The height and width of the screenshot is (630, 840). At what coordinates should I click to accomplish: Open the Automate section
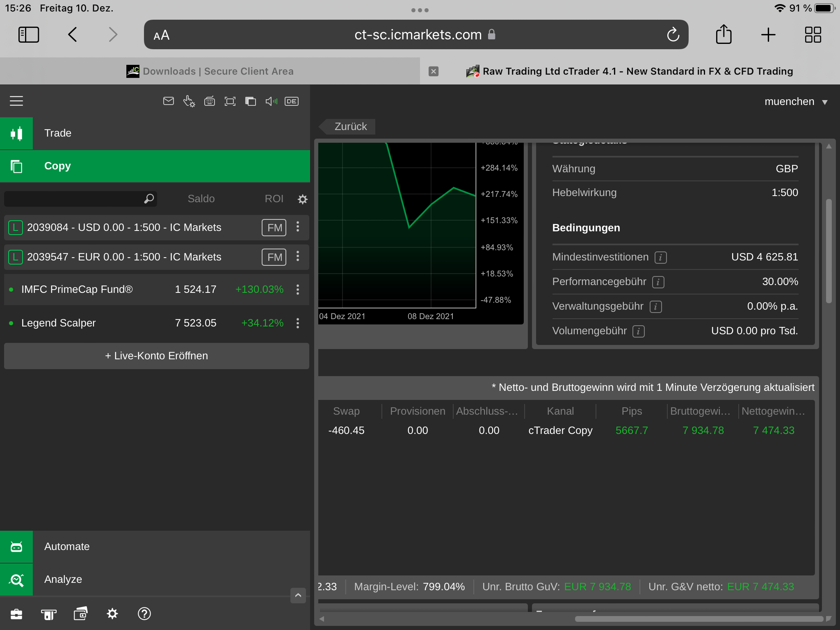155,547
